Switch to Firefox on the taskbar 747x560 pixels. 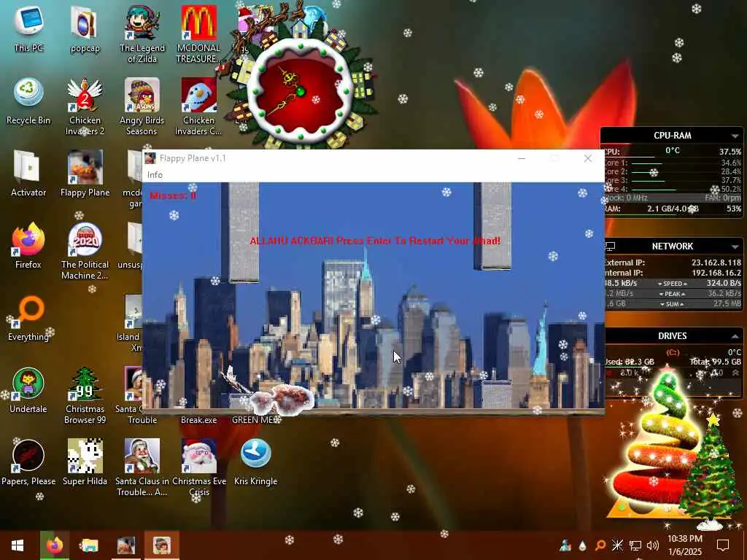point(54,545)
